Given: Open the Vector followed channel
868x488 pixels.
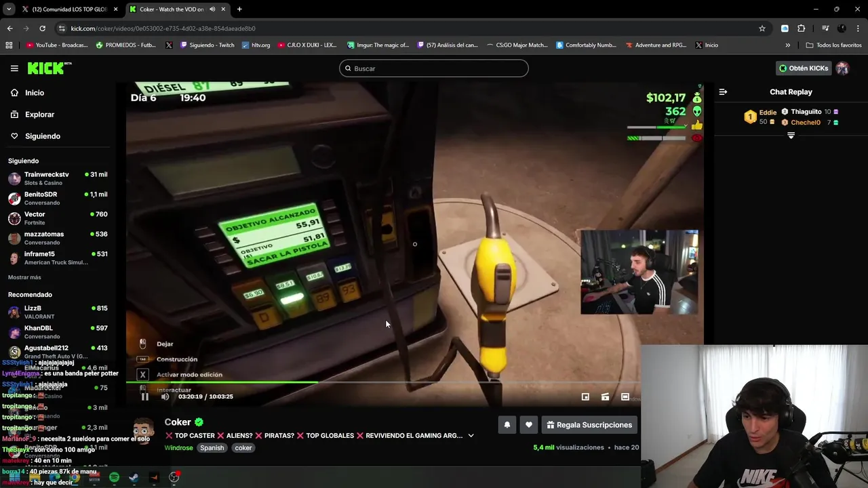Looking at the screenshot, I should pos(58,218).
